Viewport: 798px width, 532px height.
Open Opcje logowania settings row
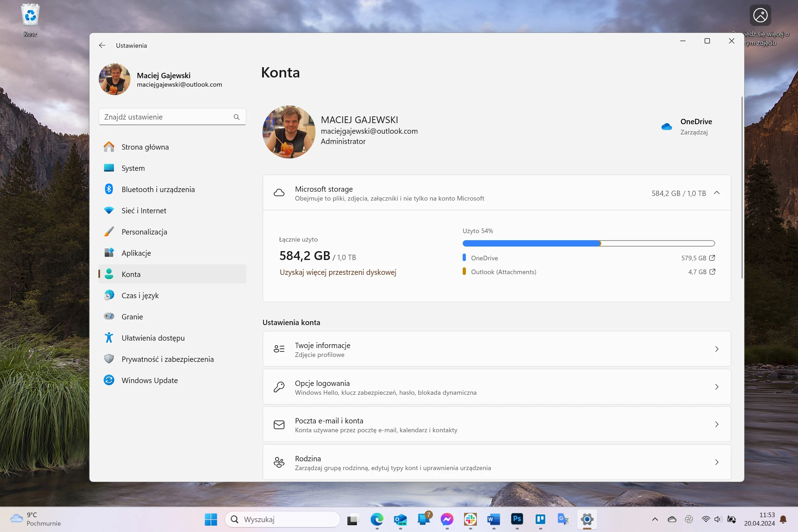click(x=497, y=387)
